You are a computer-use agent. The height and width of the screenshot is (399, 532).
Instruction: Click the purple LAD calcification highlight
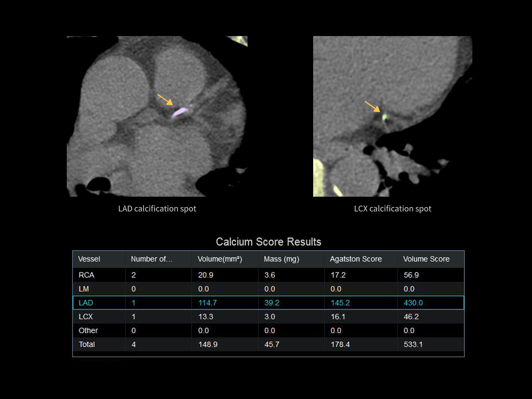180,112
